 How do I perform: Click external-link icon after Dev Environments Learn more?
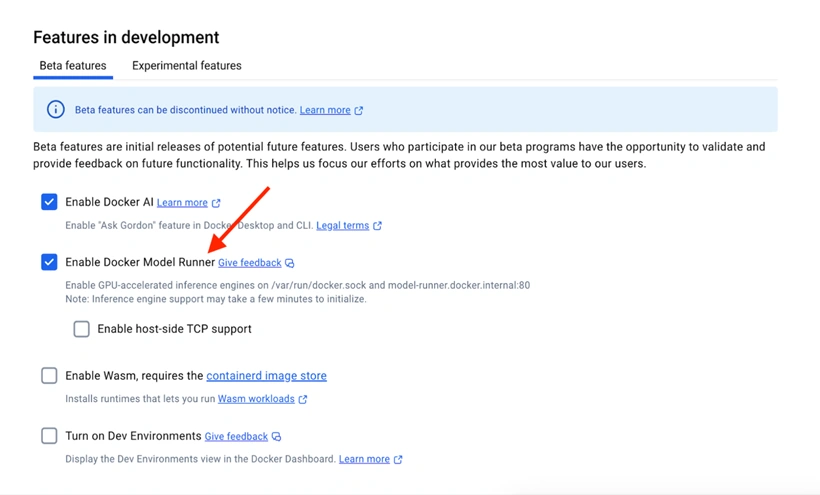click(398, 459)
